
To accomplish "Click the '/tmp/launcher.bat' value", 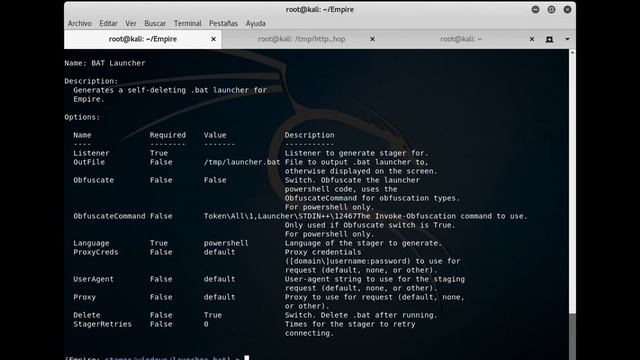I will [x=242, y=162].
